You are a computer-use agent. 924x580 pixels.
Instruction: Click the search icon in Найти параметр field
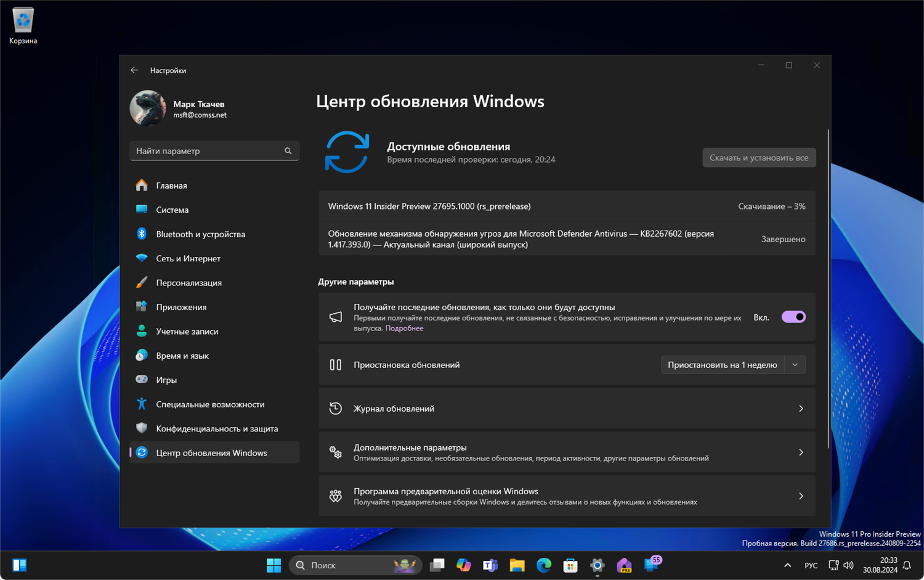288,150
